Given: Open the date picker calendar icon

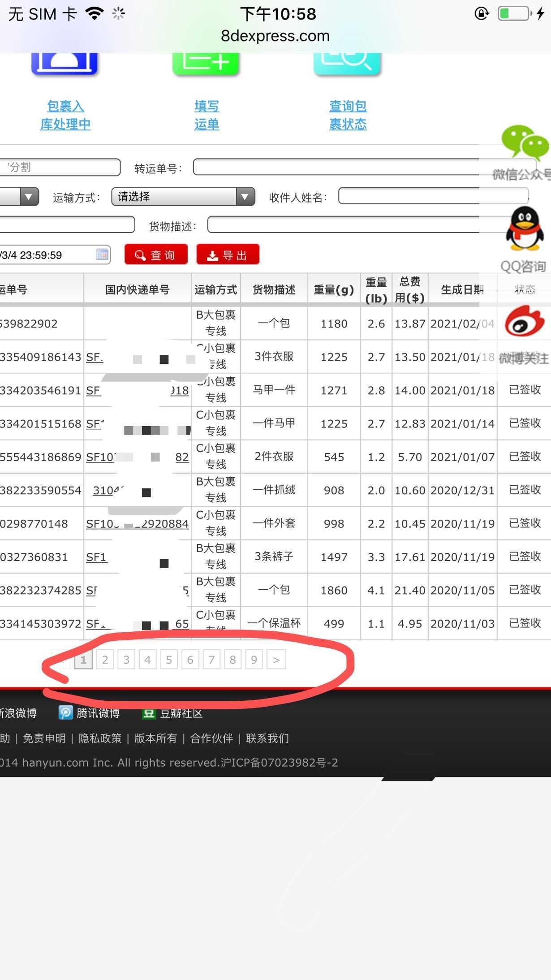Looking at the screenshot, I should 102,255.
